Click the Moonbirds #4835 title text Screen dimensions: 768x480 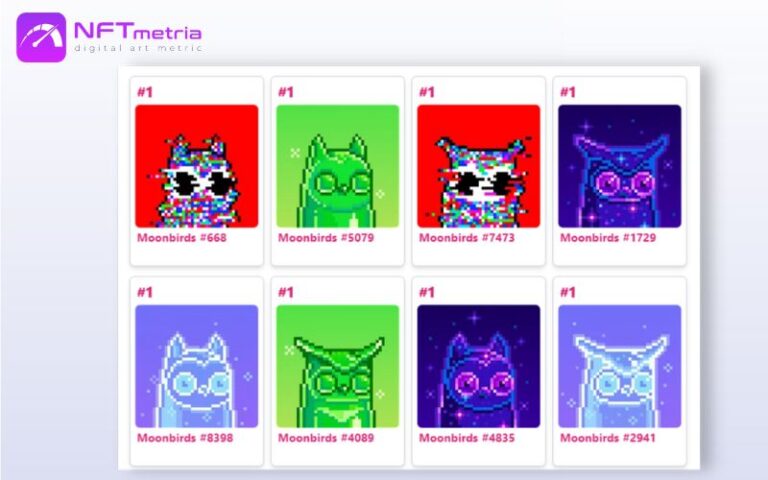tap(467, 438)
